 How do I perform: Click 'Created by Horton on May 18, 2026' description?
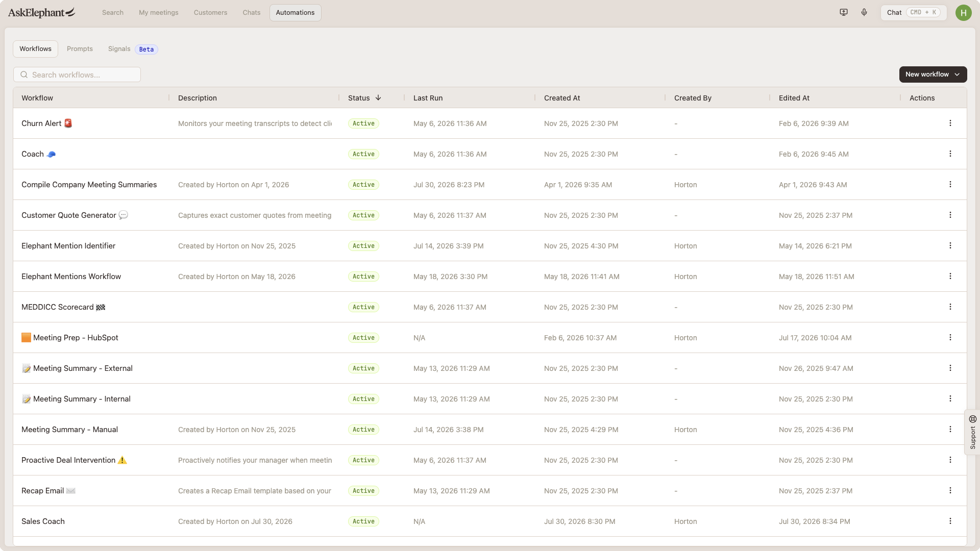237,277
